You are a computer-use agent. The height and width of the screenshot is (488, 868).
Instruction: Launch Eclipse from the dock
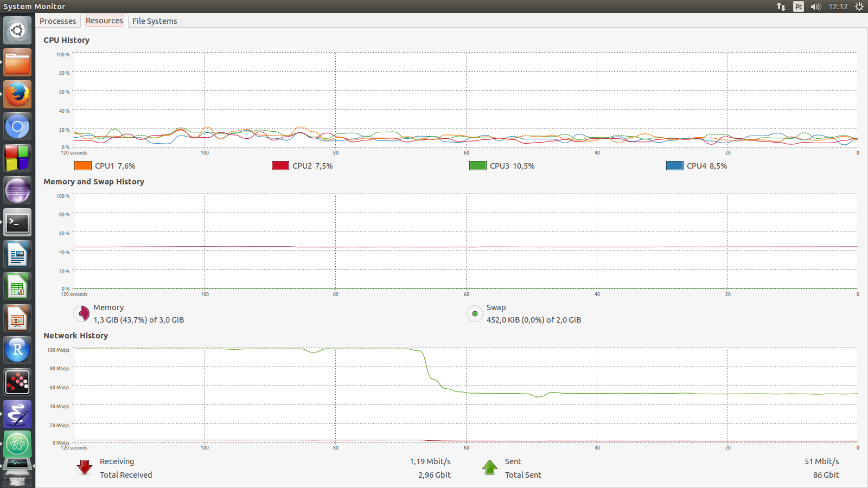(17, 190)
